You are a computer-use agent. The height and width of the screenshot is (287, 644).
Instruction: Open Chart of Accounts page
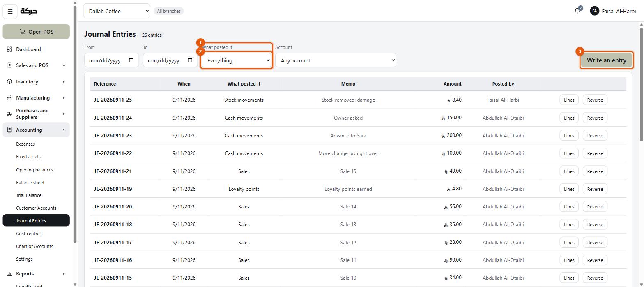point(34,246)
